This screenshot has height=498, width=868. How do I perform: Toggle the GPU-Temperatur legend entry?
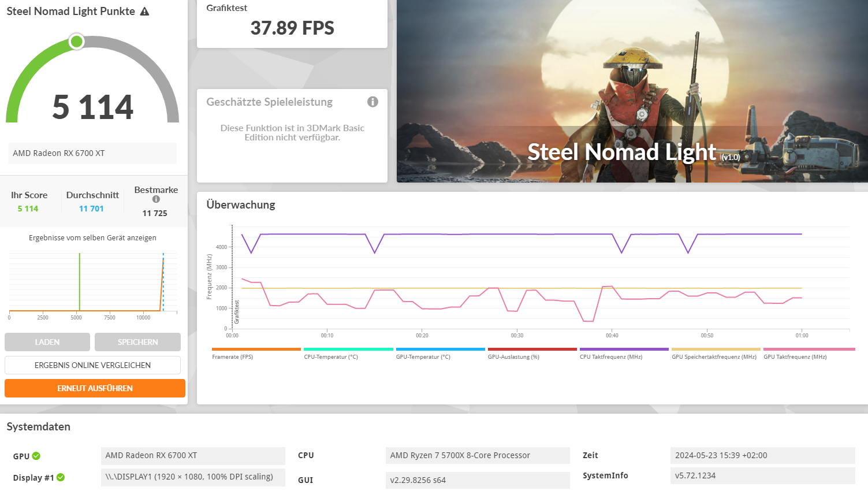440,354
